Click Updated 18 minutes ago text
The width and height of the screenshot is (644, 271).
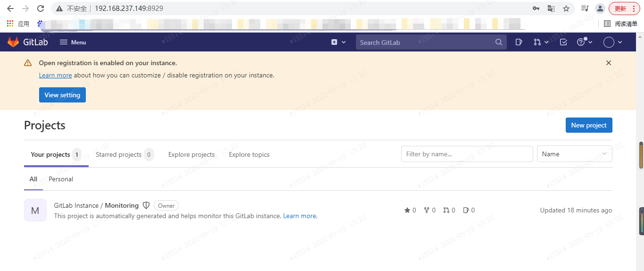pyautogui.click(x=576, y=210)
